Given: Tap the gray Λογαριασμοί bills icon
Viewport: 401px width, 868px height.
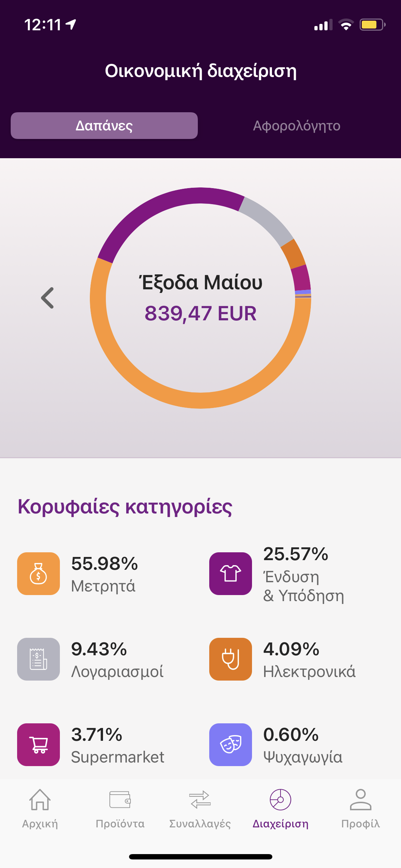Looking at the screenshot, I should [x=38, y=659].
